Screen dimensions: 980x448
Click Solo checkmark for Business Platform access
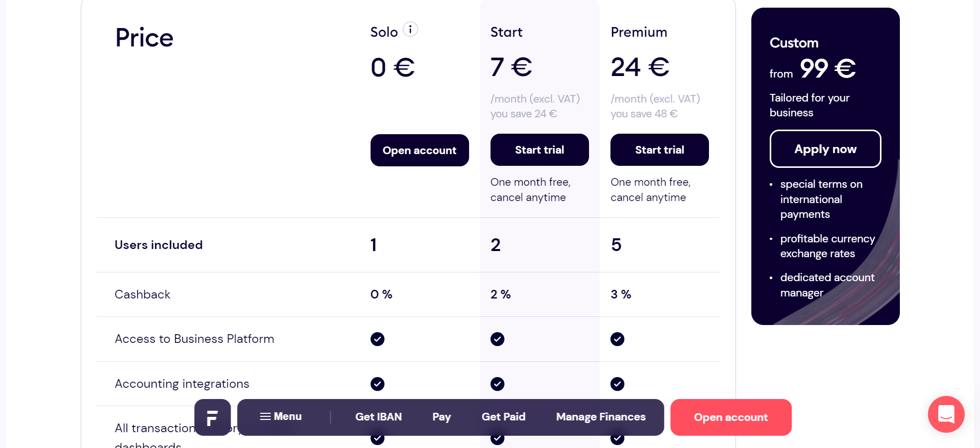[377, 339]
